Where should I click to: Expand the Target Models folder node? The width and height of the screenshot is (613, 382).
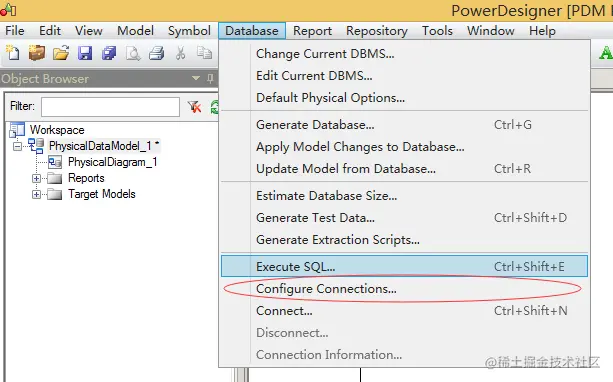pyautogui.click(x=36, y=194)
